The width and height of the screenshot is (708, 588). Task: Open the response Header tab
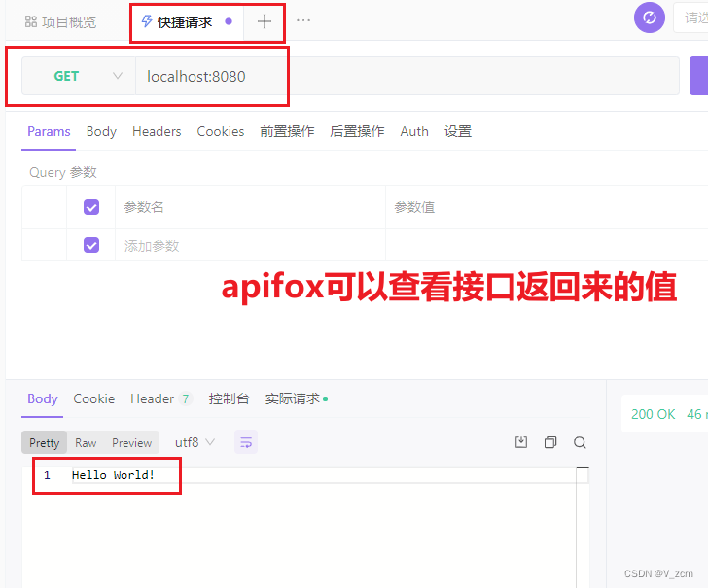[x=161, y=398]
